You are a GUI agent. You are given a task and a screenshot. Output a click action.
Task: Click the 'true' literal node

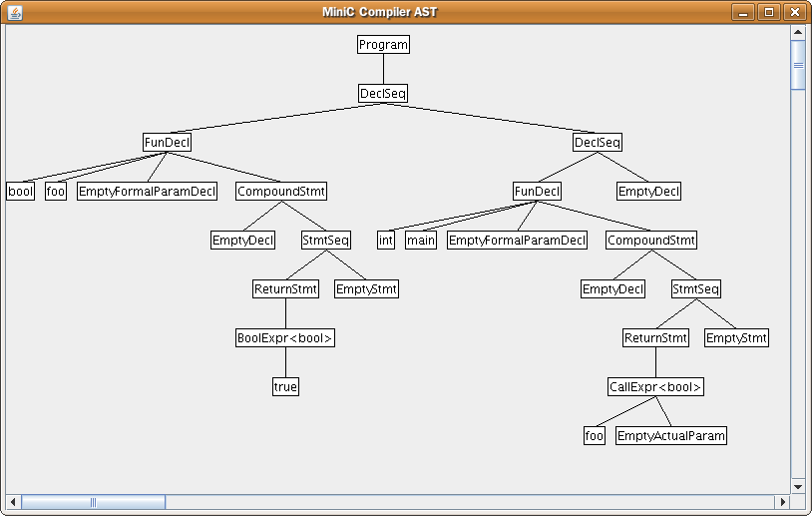point(285,387)
